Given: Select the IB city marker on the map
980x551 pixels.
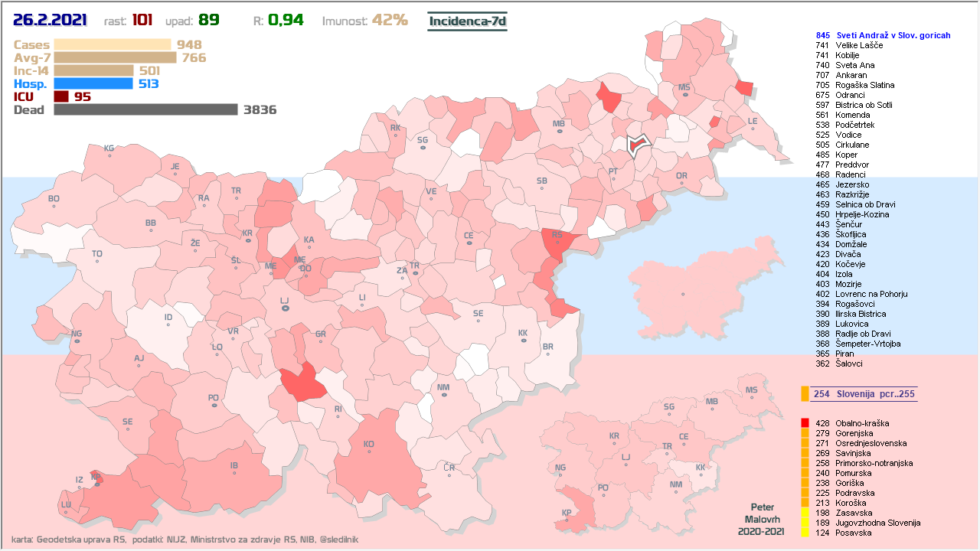Looking at the screenshot, I should point(234,472).
